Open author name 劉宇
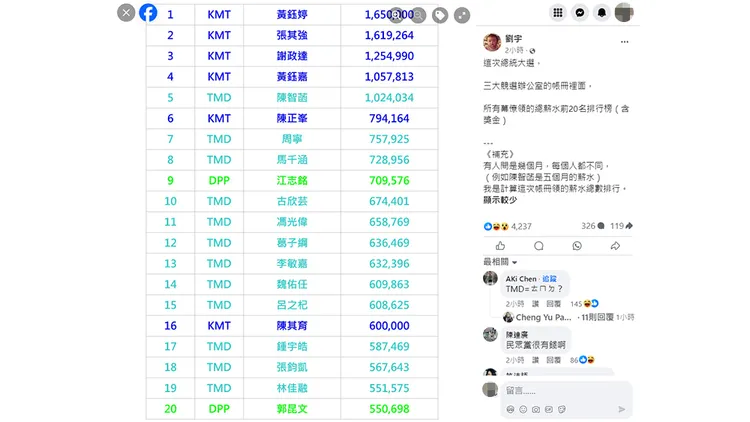This screenshot has width=750, height=422. pyautogui.click(x=513, y=38)
